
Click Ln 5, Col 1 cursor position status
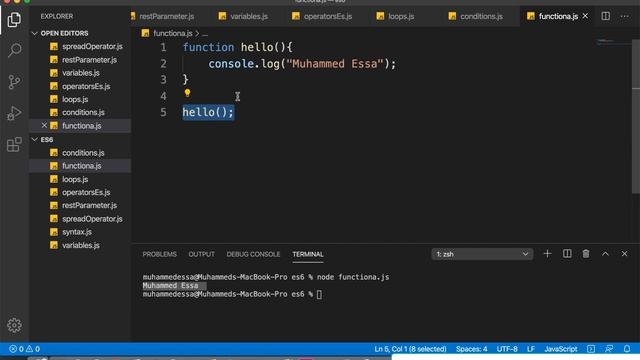click(410, 349)
